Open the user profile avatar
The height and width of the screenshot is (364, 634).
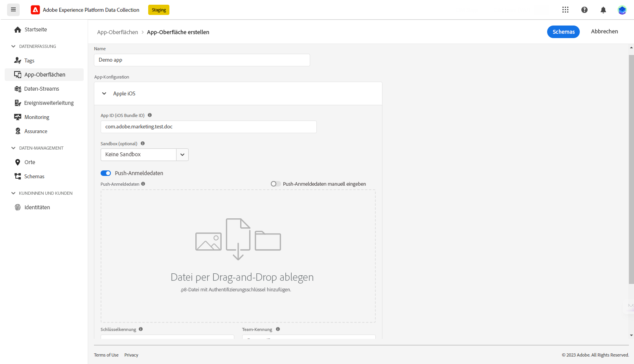(622, 10)
